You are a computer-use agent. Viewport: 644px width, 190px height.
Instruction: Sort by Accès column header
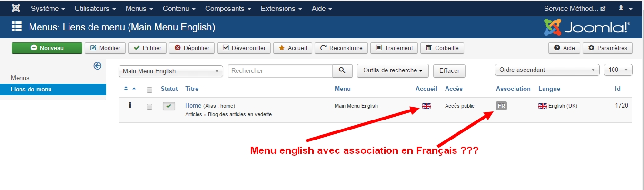[x=454, y=89]
